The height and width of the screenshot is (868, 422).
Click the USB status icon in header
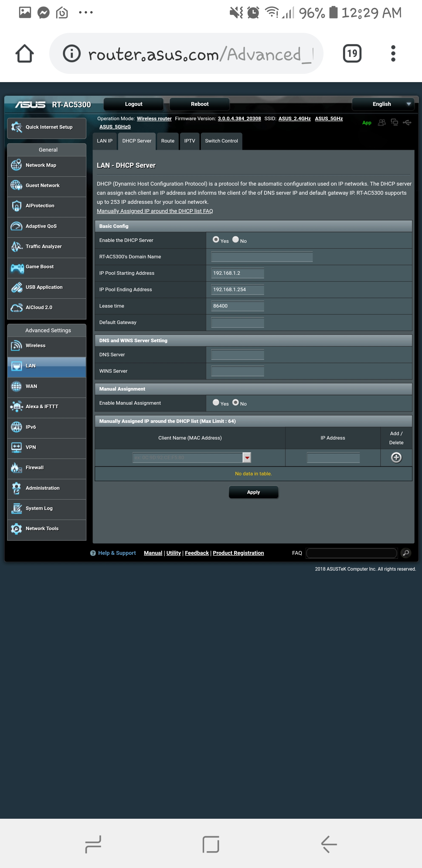point(407,123)
